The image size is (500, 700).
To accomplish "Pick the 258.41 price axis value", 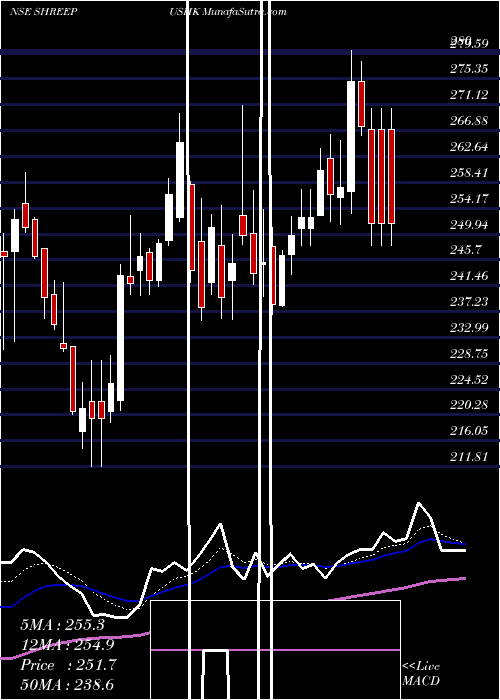I will coord(469,172).
